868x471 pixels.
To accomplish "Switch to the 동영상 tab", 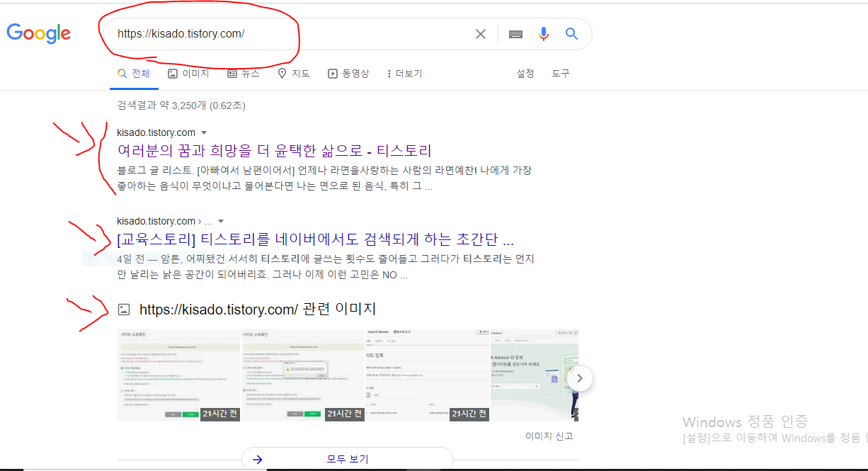I will tap(348, 74).
